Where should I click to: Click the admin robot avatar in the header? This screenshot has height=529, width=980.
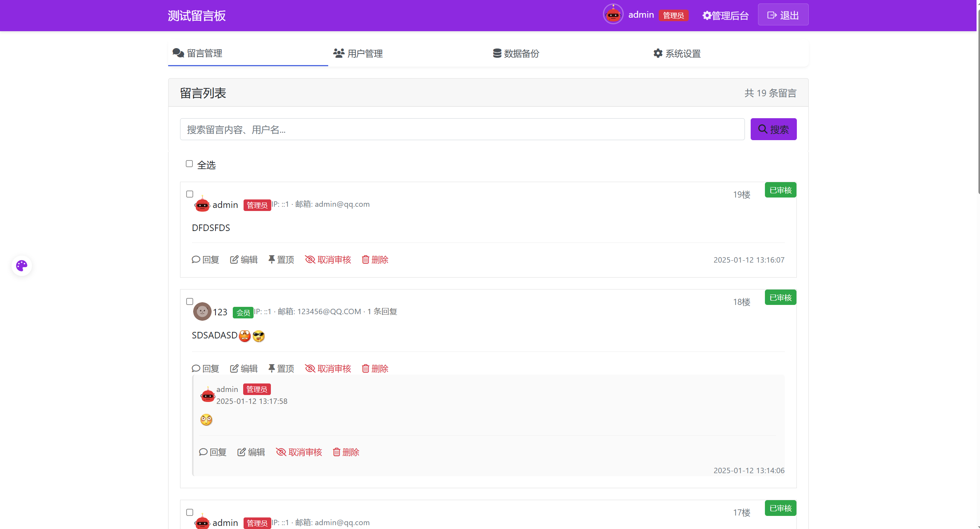tap(613, 14)
